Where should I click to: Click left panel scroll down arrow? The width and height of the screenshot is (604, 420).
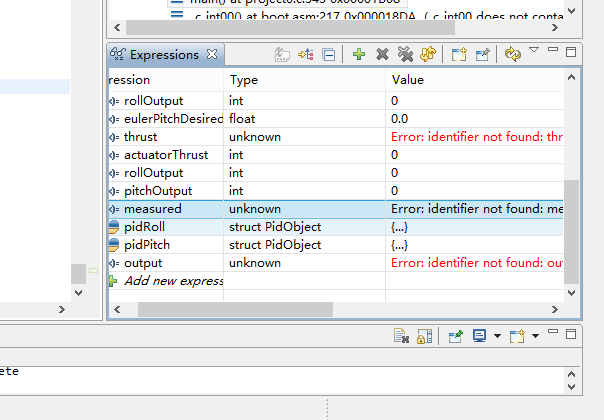click(x=79, y=293)
